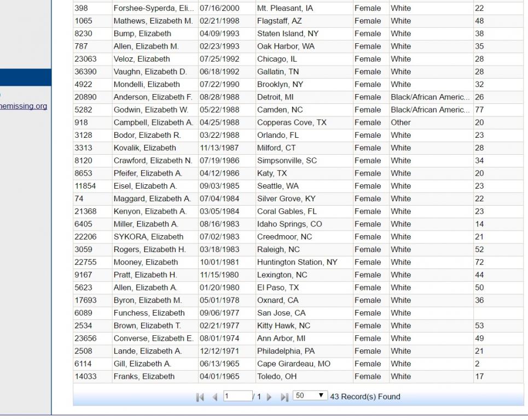Screen dimensions: 528x420
Task: Select case 14033 Franks, Elizabeth
Action: (144, 376)
